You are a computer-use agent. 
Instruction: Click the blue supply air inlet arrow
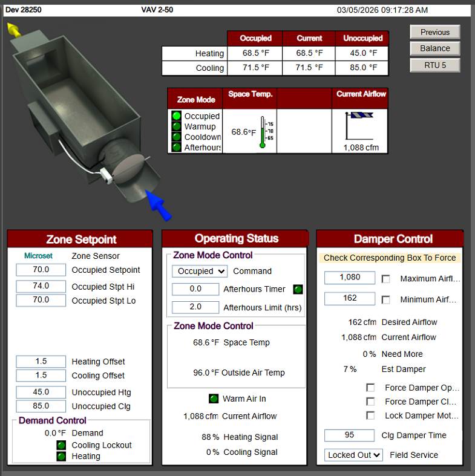tap(159, 206)
